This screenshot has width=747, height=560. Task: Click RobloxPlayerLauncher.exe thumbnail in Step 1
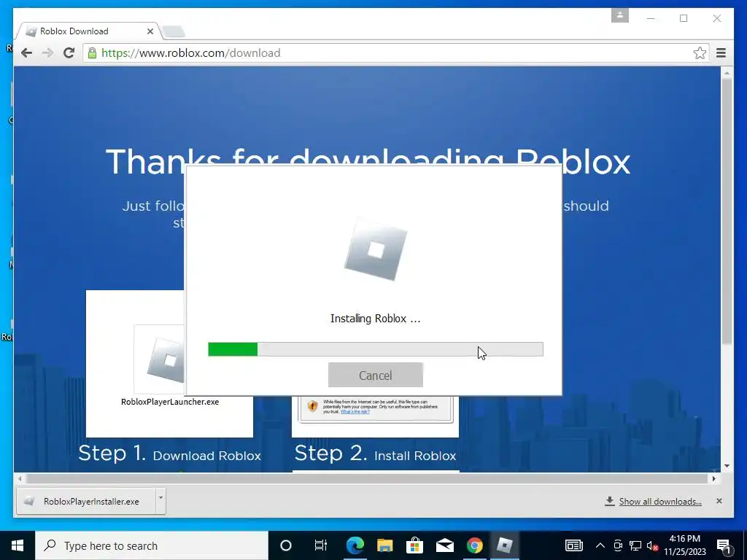[x=160, y=359]
